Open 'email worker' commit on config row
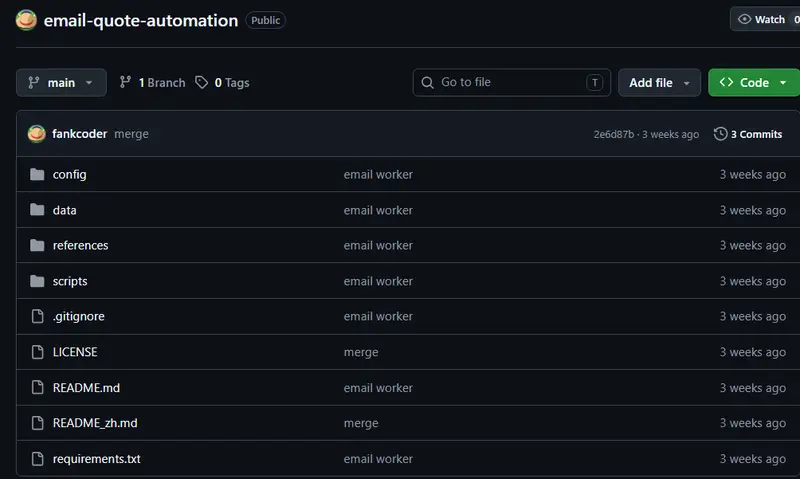This screenshot has width=800, height=479. [x=378, y=174]
